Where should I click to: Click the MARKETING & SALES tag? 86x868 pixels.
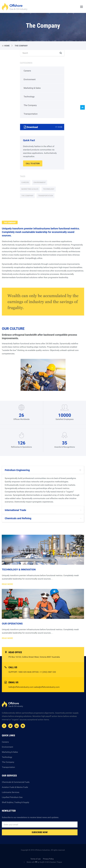(x=30, y=189)
